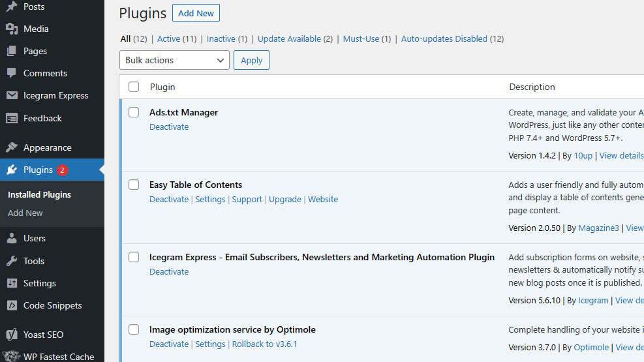Deactivate Optimole image optimization plugin
644x362 pixels.
click(169, 344)
